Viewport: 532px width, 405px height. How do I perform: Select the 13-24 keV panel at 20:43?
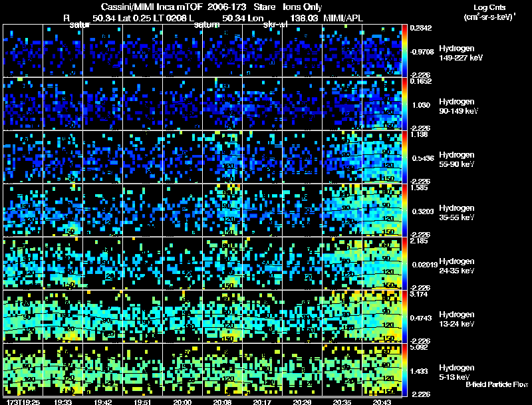tap(382, 317)
